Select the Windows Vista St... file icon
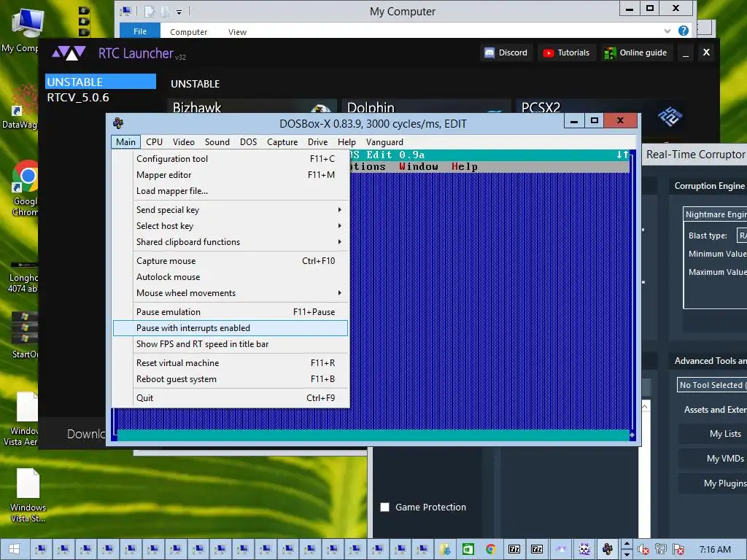747x560 pixels. click(28, 495)
